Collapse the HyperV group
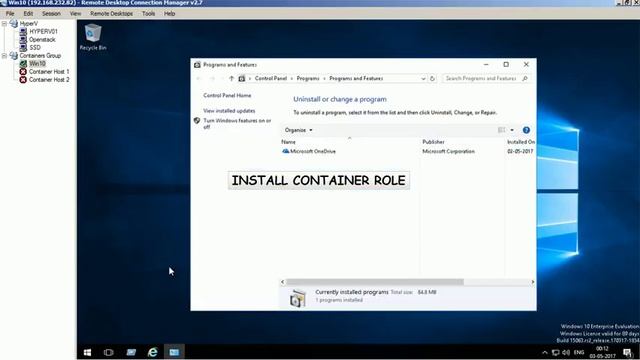The height and width of the screenshot is (360, 640). click(x=4, y=24)
